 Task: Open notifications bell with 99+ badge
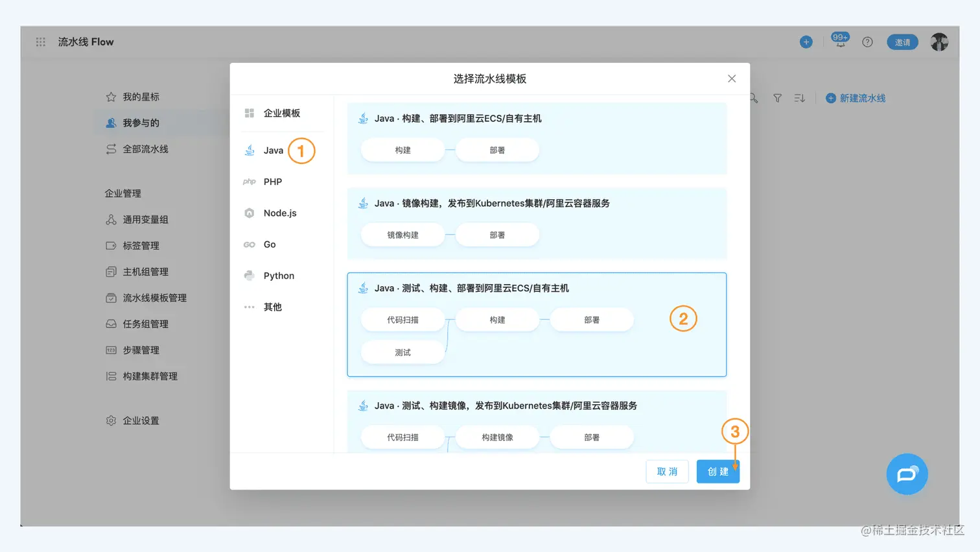click(x=840, y=41)
